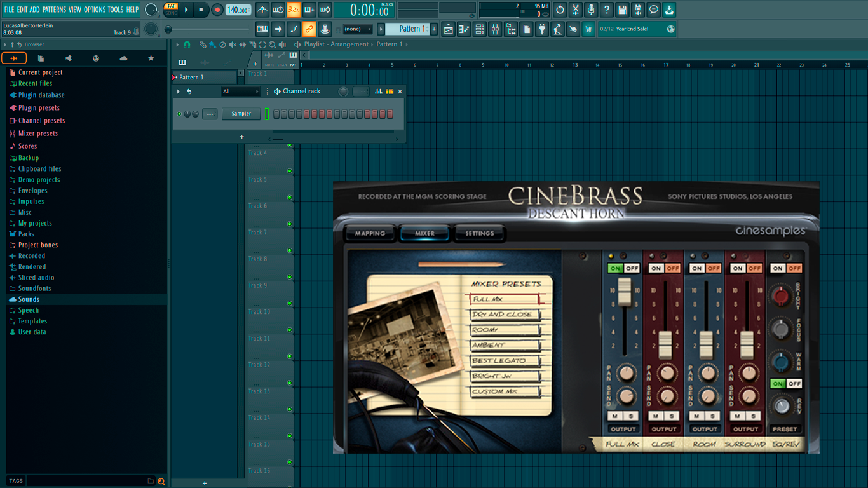Click the channel rack step sequencer icon

[x=390, y=91]
